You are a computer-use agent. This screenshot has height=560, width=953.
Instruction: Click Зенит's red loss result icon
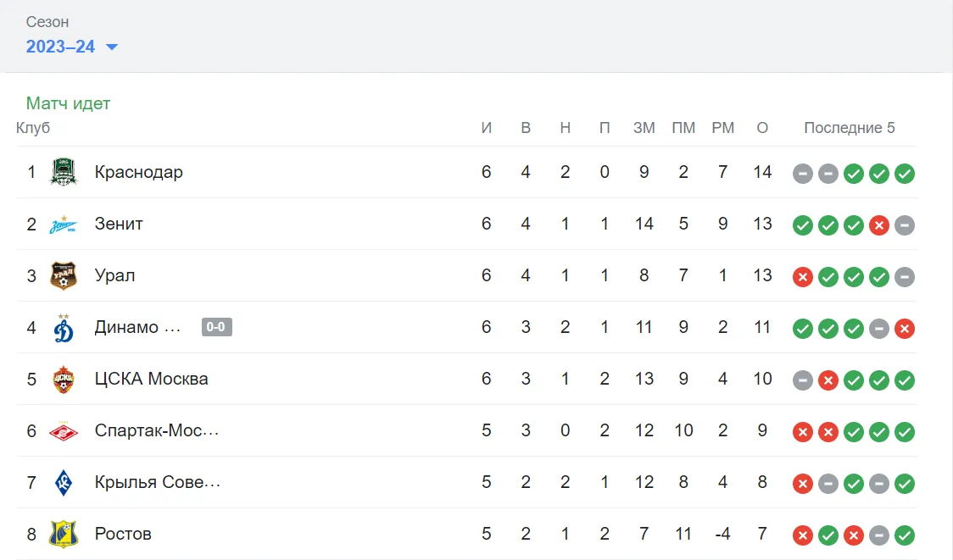[879, 225]
